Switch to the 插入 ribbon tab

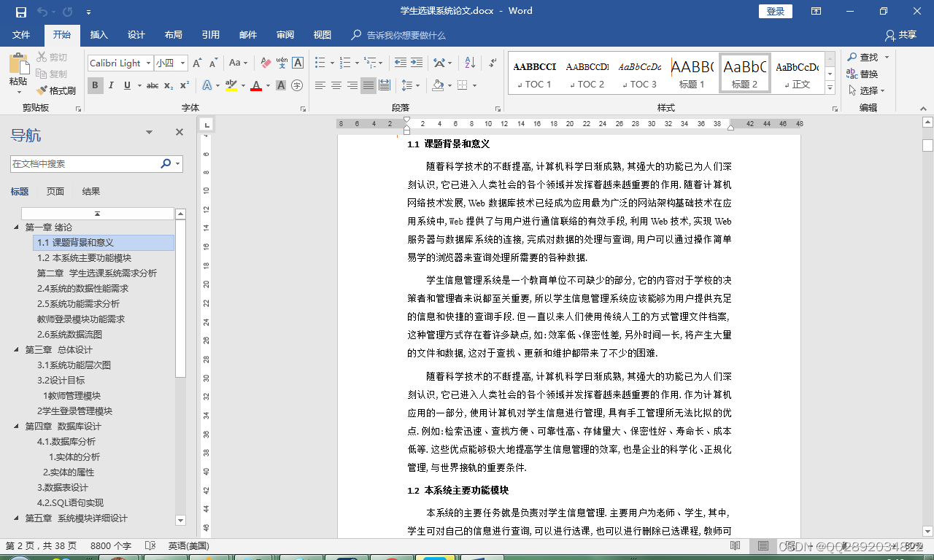(99, 35)
